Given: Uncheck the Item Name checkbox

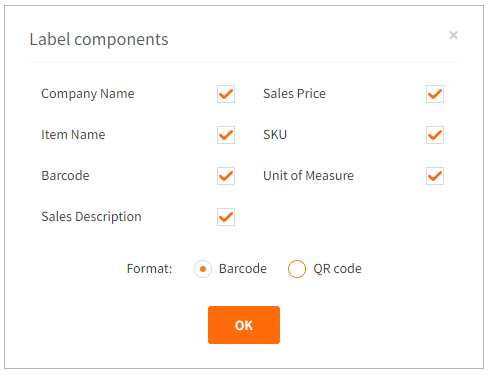Looking at the screenshot, I should pyautogui.click(x=226, y=135).
